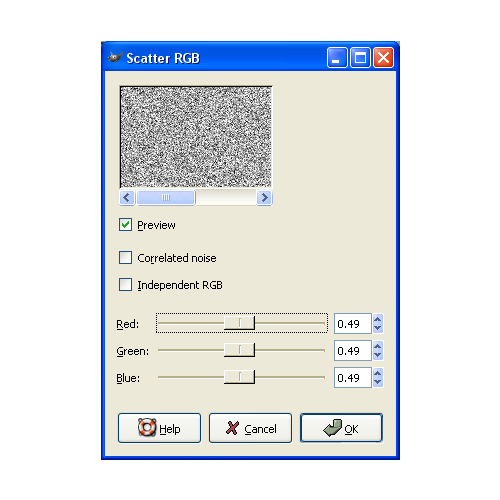Click the Red slider handle

coord(239,323)
